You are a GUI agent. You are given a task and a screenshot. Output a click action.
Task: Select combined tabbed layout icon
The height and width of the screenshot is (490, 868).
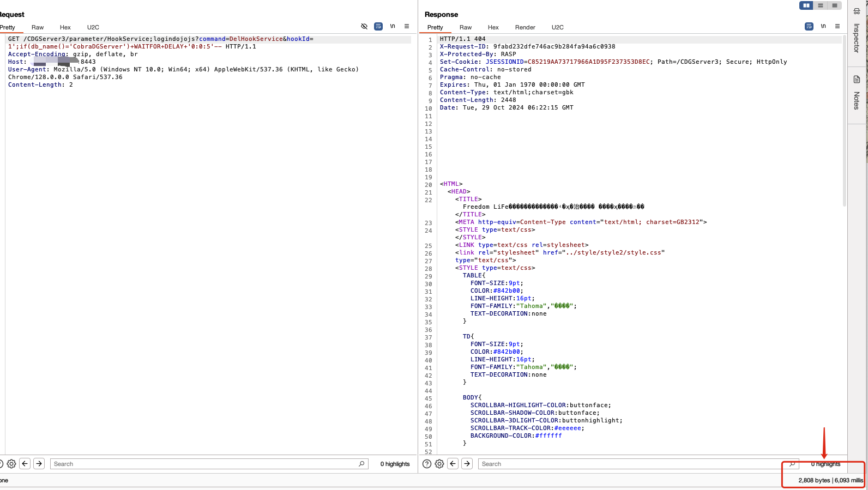point(835,5)
